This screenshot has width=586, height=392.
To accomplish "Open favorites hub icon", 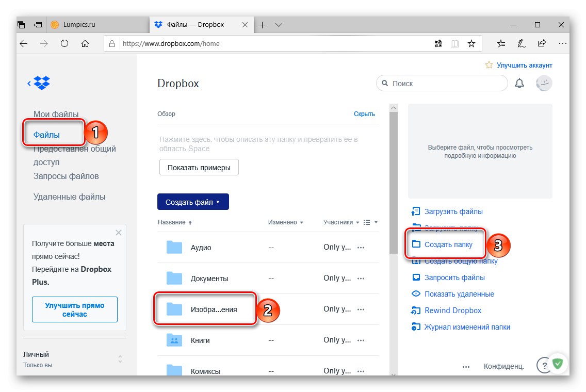I will point(501,44).
